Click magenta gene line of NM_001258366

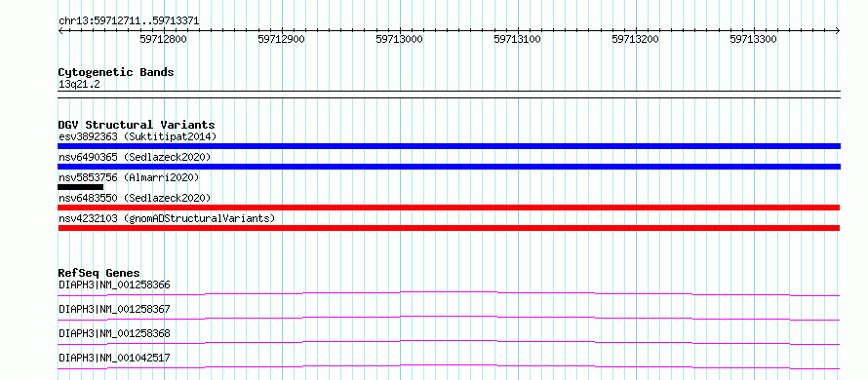click(x=449, y=293)
